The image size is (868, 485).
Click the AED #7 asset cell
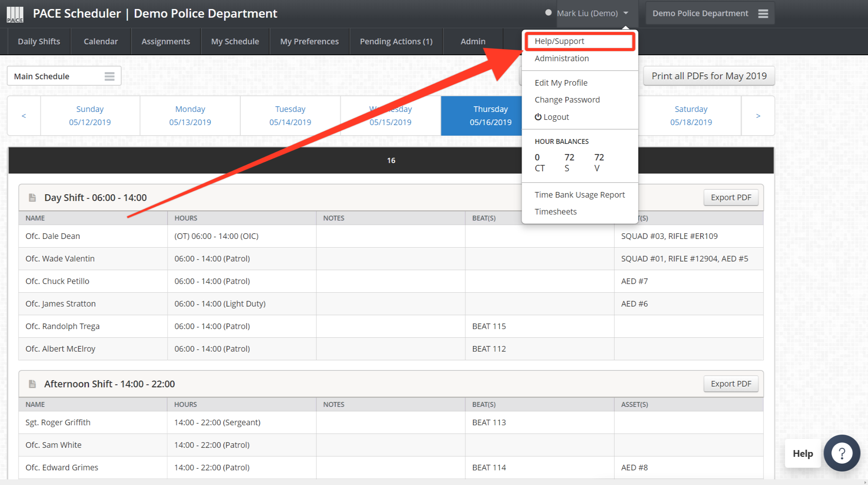point(689,281)
